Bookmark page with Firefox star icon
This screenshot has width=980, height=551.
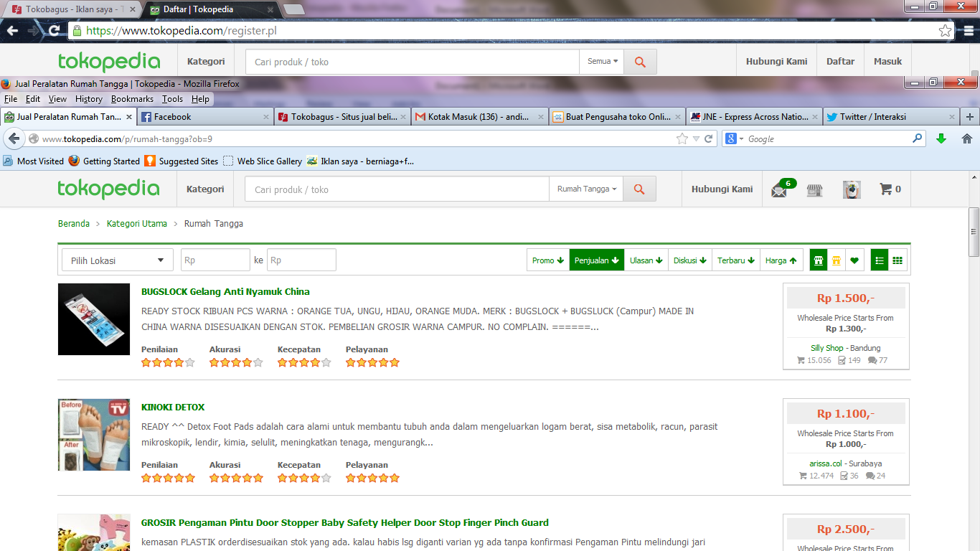coord(682,139)
